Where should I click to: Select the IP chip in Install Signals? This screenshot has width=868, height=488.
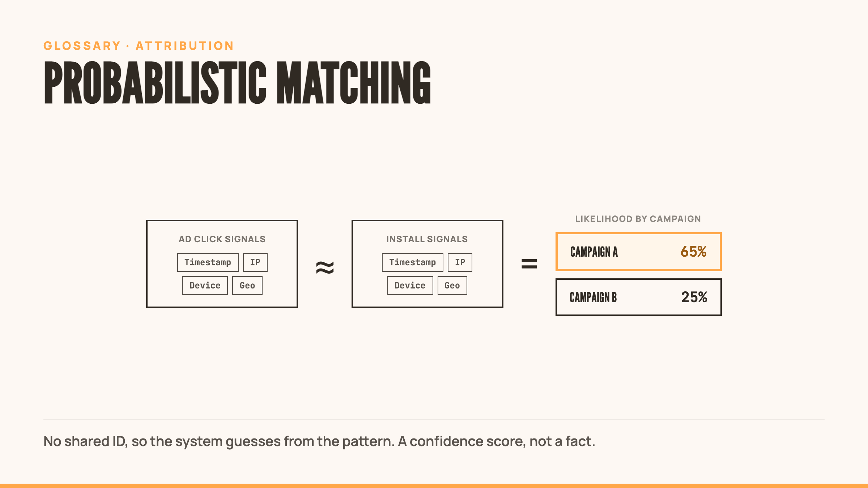pos(460,262)
